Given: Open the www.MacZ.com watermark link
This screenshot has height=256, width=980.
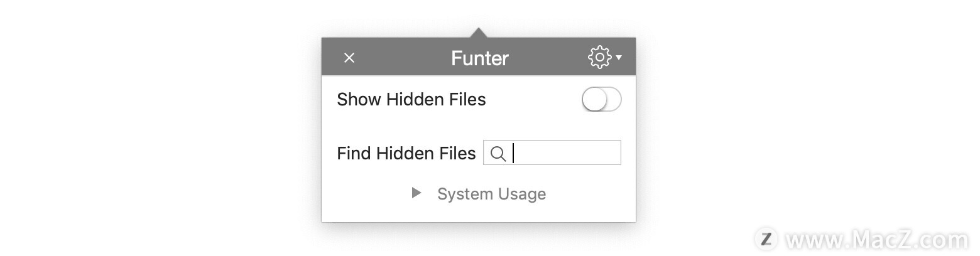Looking at the screenshot, I should (x=877, y=240).
